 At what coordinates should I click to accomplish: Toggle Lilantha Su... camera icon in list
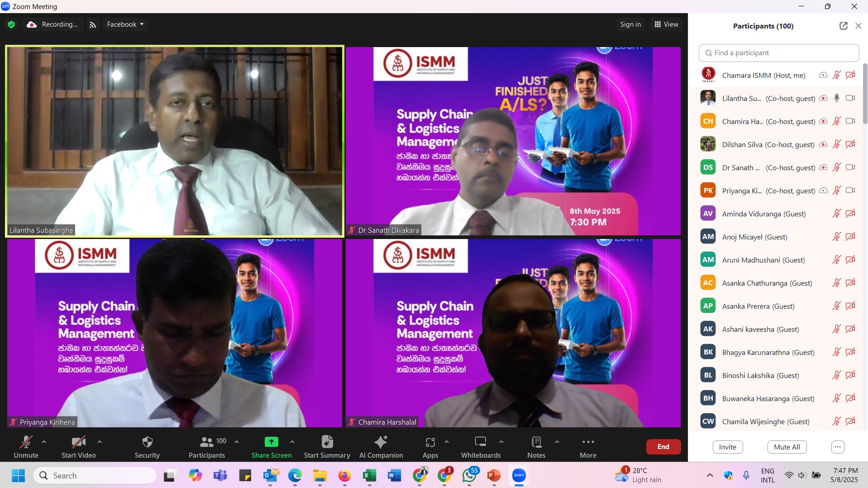click(x=850, y=98)
